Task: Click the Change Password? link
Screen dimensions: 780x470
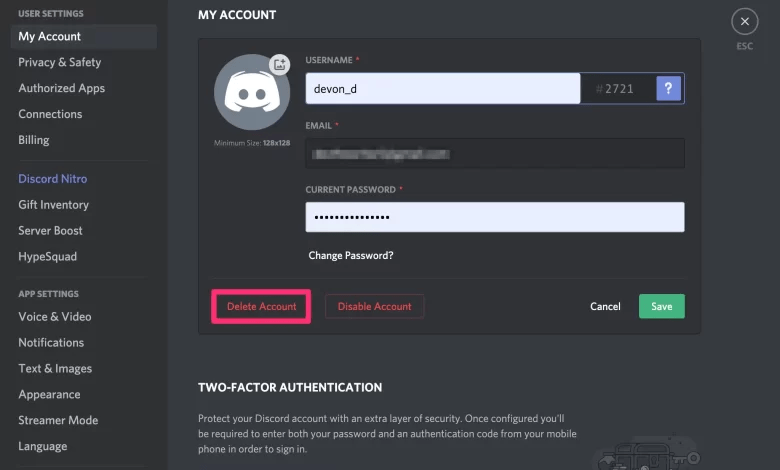Action: point(351,255)
